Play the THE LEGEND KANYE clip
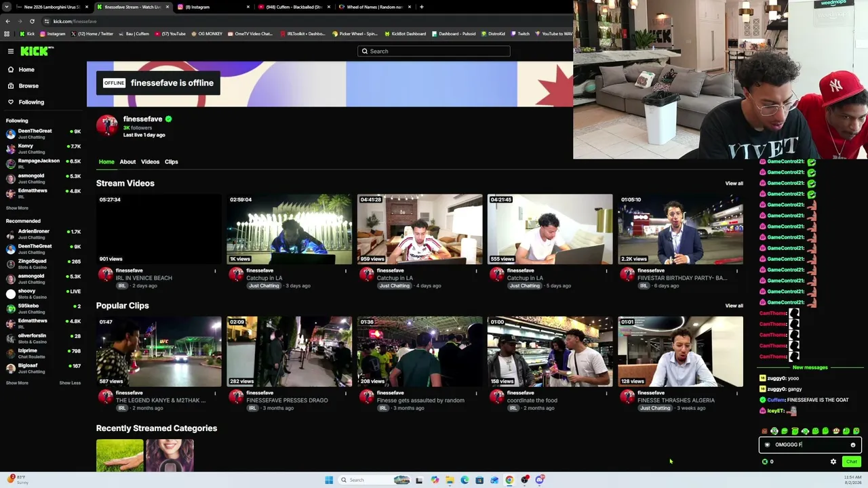Screen dimensions: 868x488 pyautogui.click(x=159, y=351)
